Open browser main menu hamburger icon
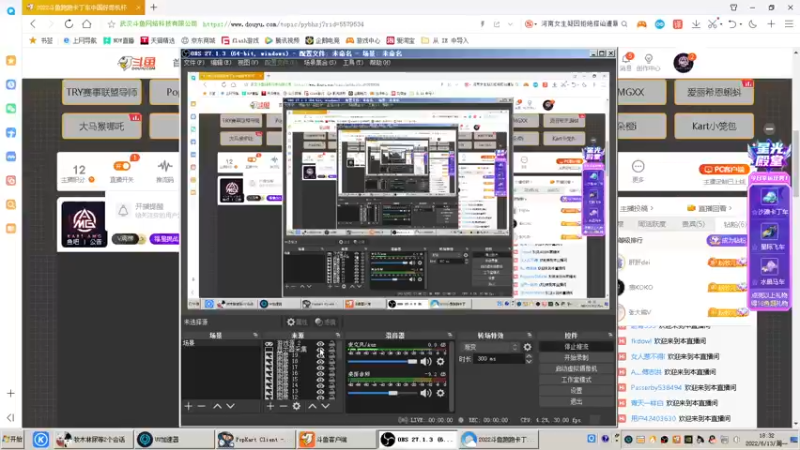Viewport: 800px width, 450px height. (x=789, y=24)
